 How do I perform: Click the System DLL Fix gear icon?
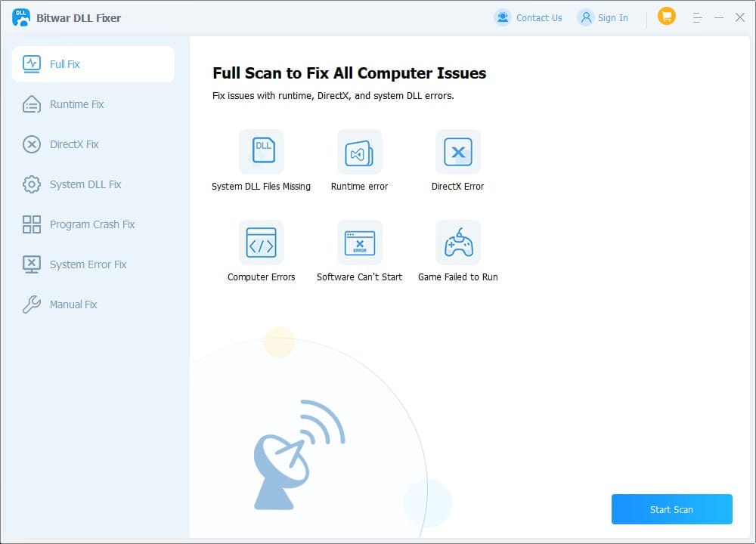click(x=32, y=184)
